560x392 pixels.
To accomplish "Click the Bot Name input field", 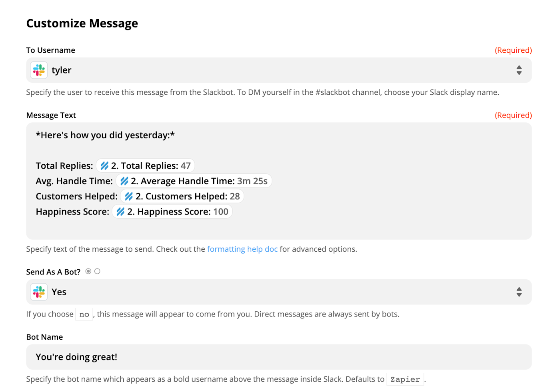I will [x=279, y=357].
